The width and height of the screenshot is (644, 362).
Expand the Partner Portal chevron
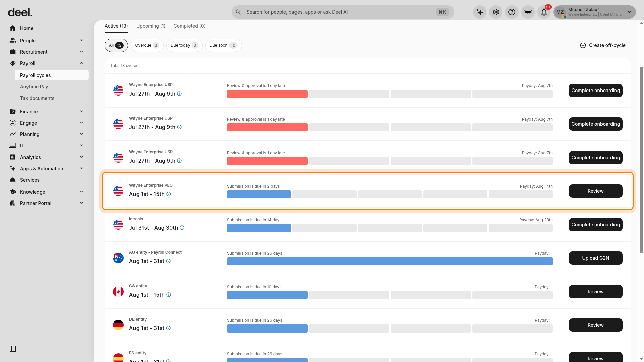click(x=82, y=203)
